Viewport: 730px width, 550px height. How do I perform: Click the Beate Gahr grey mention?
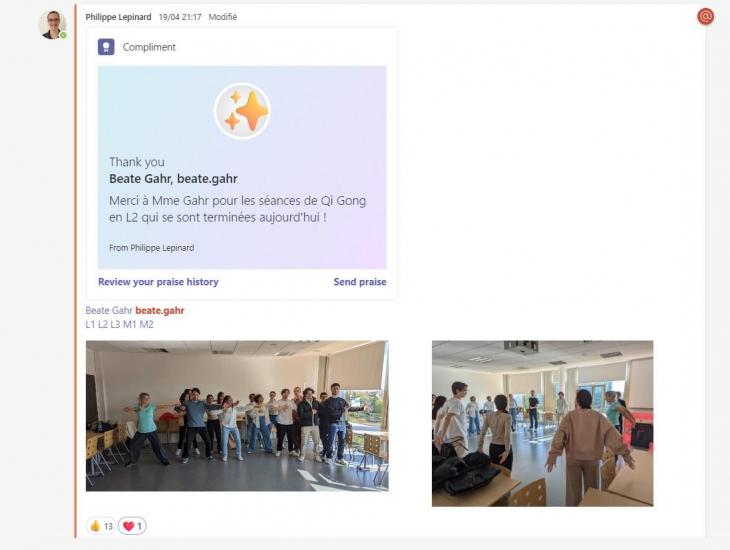[x=109, y=311]
